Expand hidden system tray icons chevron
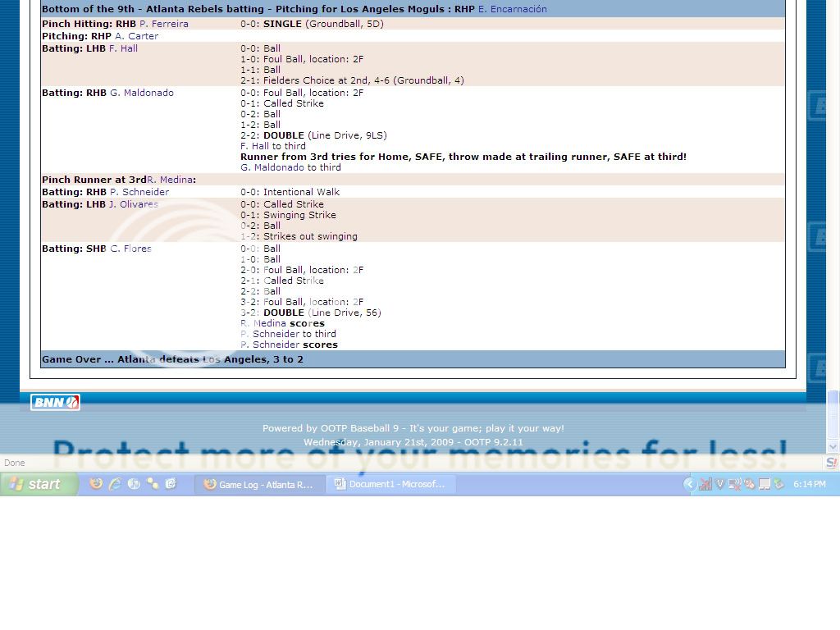Viewport: 840px width, 630px height. pos(690,484)
